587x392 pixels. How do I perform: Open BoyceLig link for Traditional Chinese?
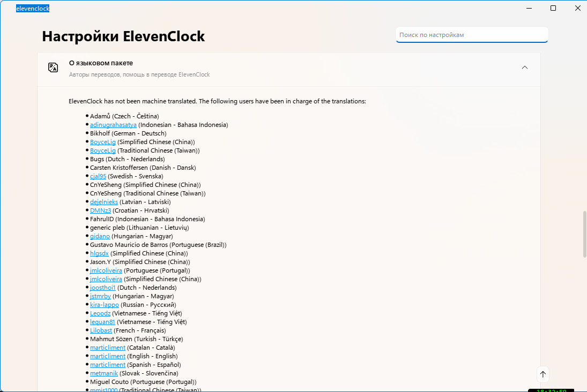[102, 150]
